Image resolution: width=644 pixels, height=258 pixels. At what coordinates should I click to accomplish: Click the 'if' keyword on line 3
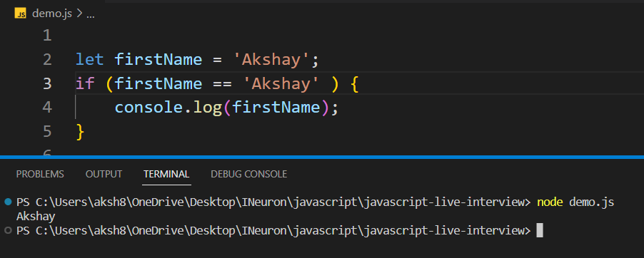pyautogui.click(x=85, y=83)
